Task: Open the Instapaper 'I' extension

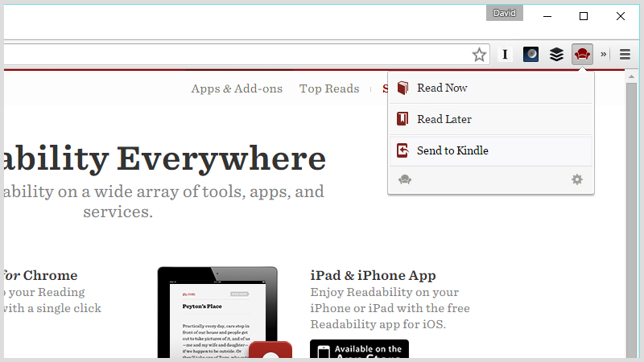Action: click(x=505, y=54)
